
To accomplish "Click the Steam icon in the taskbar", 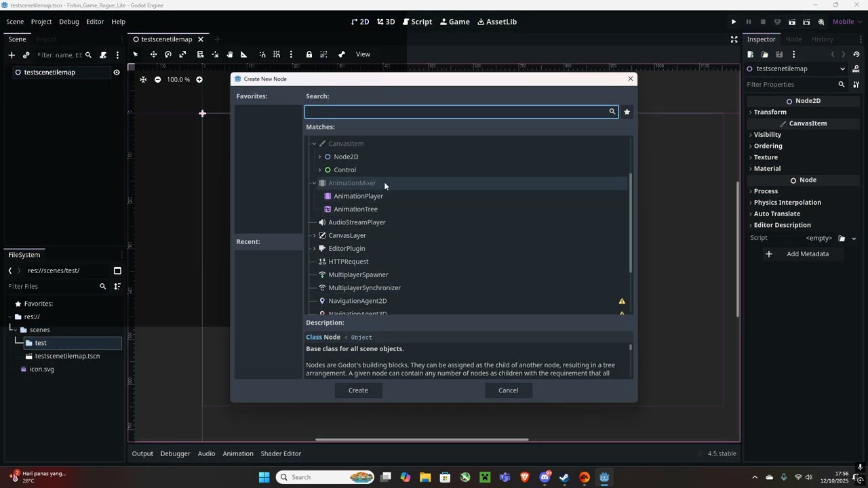I will (x=564, y=477).
